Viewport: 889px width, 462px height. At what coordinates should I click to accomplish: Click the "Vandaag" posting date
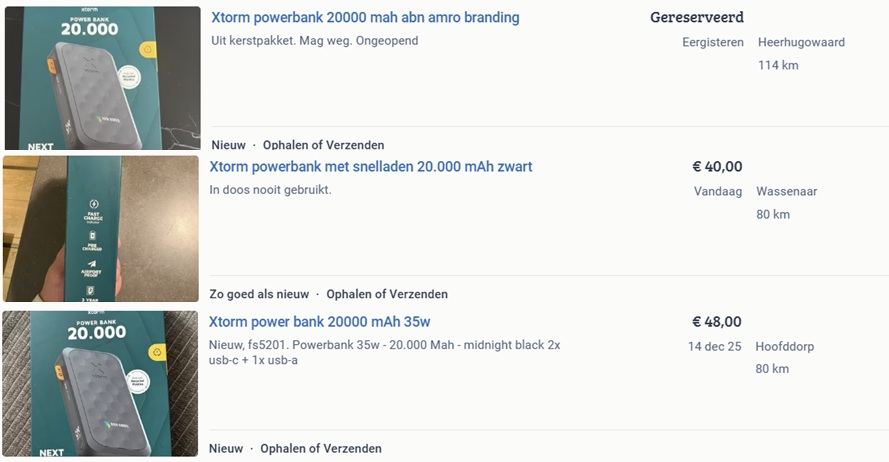pyautogui.click(x=718, y=191)
